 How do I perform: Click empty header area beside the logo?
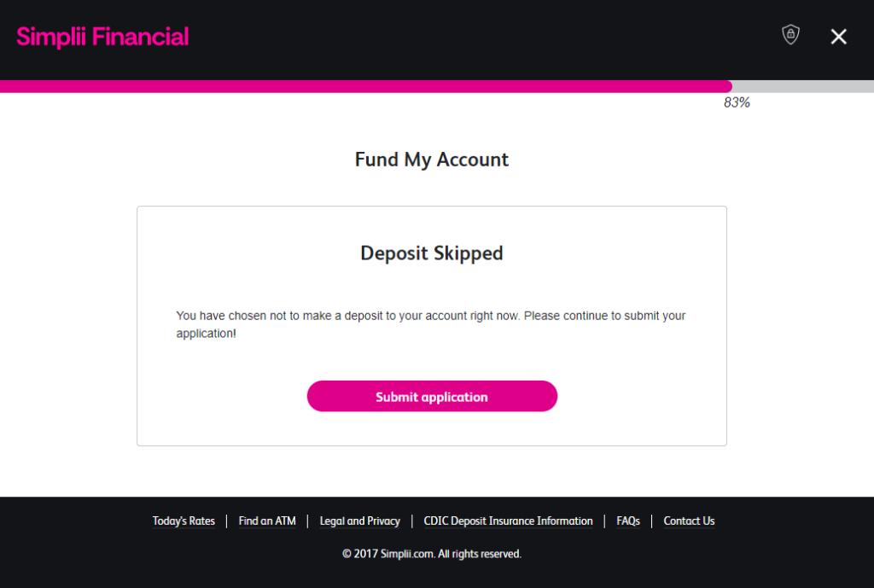[x=478, y=38]
